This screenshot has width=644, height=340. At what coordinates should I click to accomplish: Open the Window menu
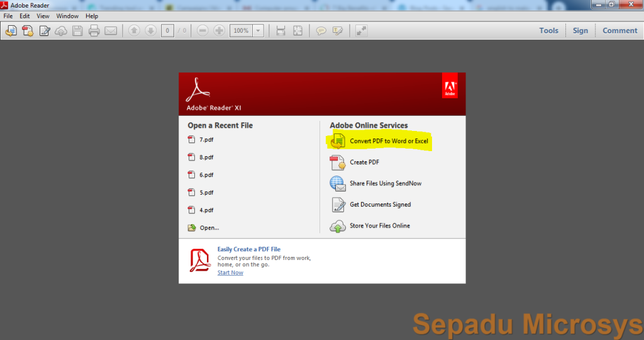pyautogui.click(x=67, y=16)
